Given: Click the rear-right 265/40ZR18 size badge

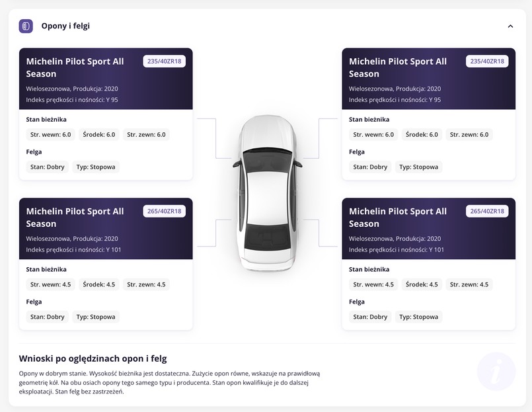Looking at the screenshot, I should coord(487,212).
